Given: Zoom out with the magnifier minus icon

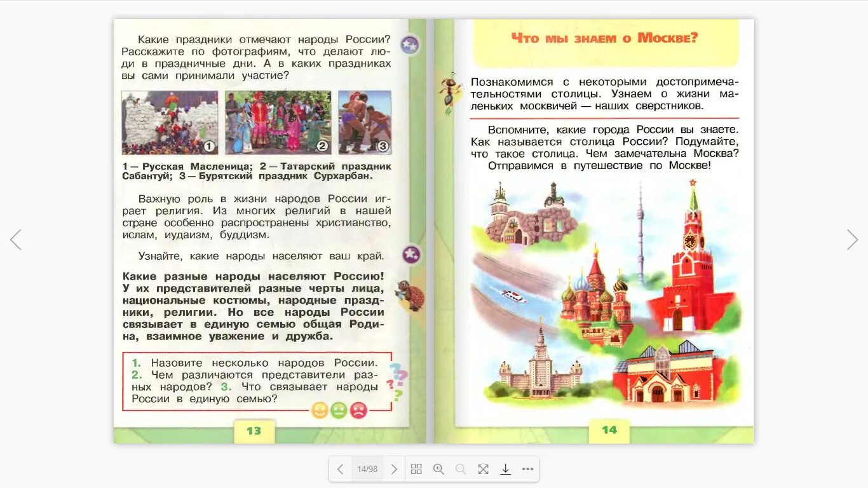Looking at the screenshot, I should pyautogui.click(x=461, y=469).
